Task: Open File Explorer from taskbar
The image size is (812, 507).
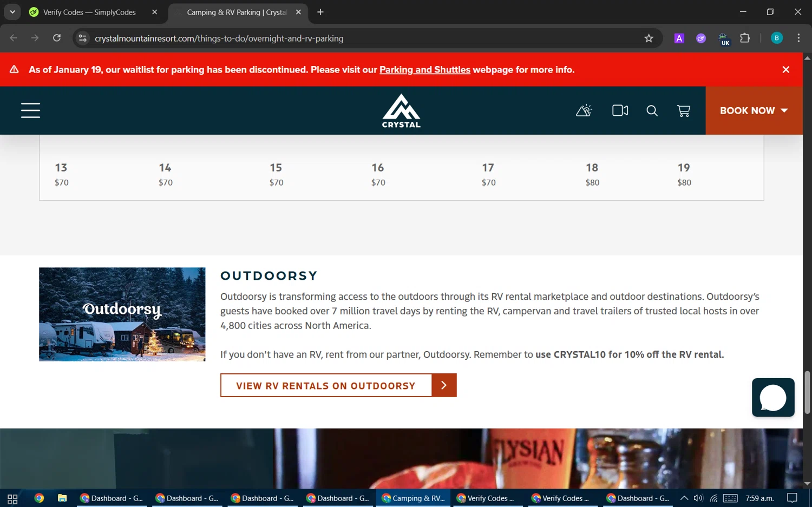Action: point(62,498)
